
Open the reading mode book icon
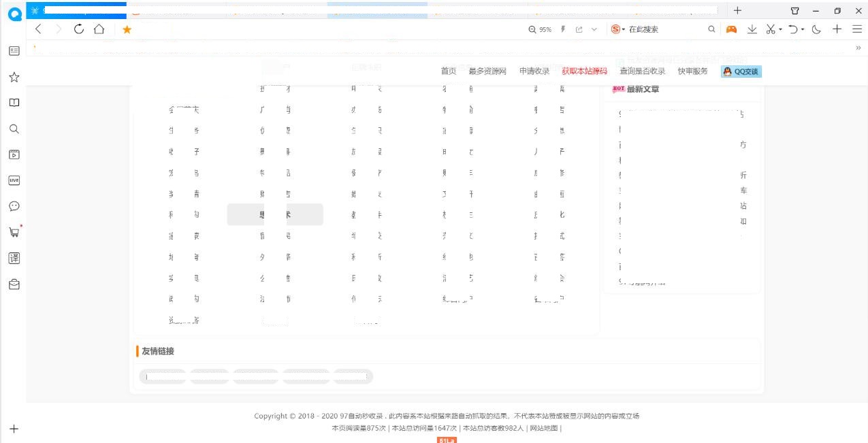(14, 103)
